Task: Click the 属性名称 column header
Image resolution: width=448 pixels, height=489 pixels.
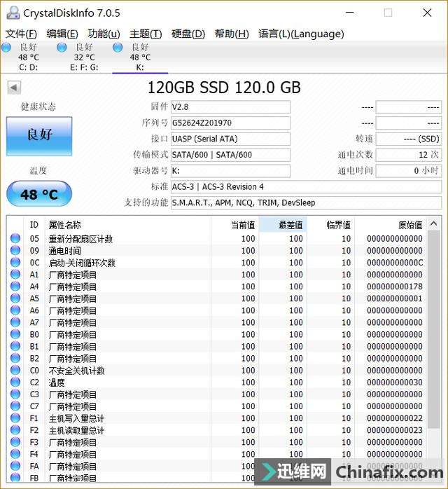Action: (x=127, y=225)
